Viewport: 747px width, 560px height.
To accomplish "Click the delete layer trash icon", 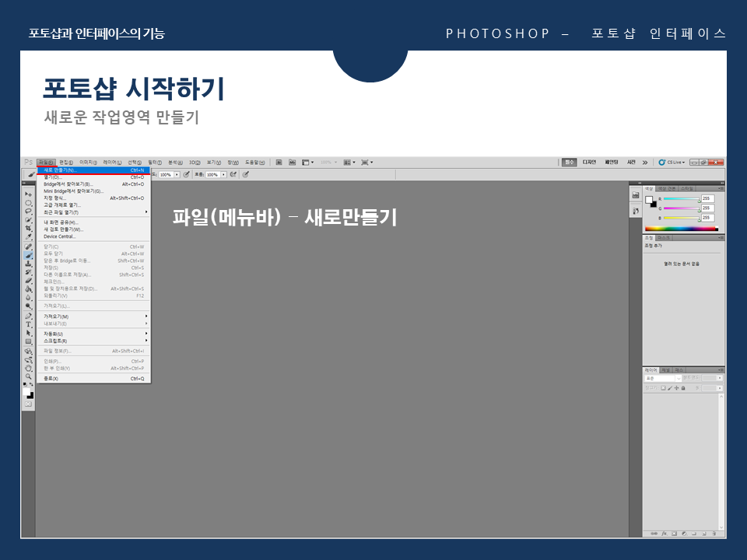I will tap(714, 534).
